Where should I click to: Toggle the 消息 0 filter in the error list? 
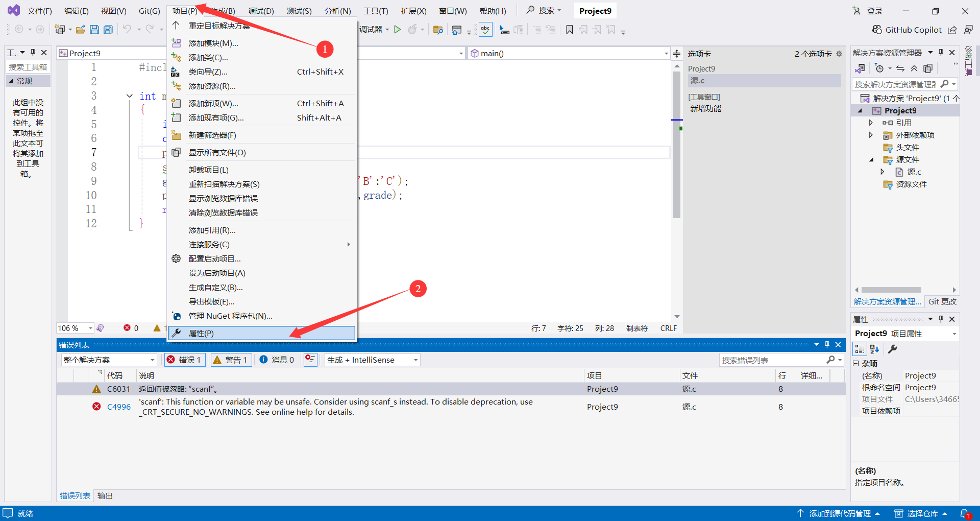277,360
